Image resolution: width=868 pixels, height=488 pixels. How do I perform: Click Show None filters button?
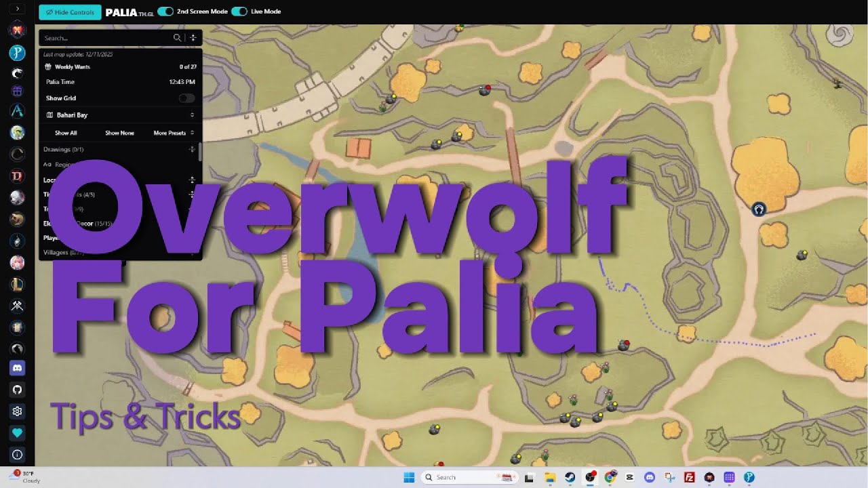tap(119, 133)
